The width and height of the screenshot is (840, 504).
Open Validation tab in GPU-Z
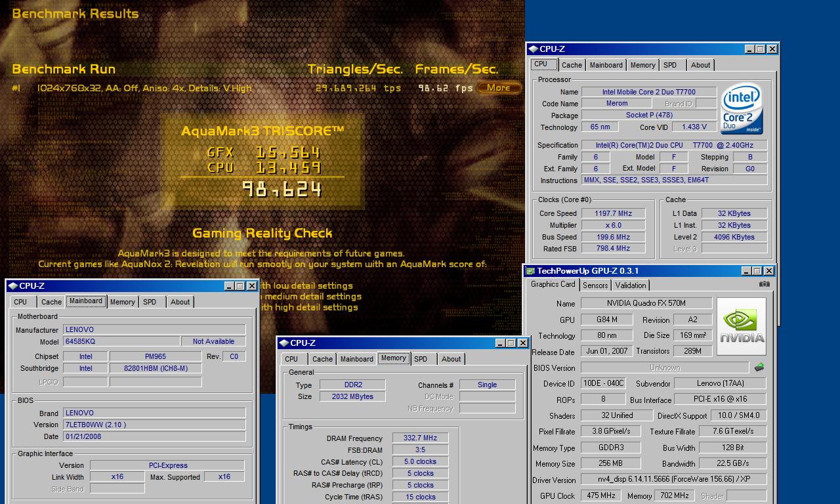point(631,285)
